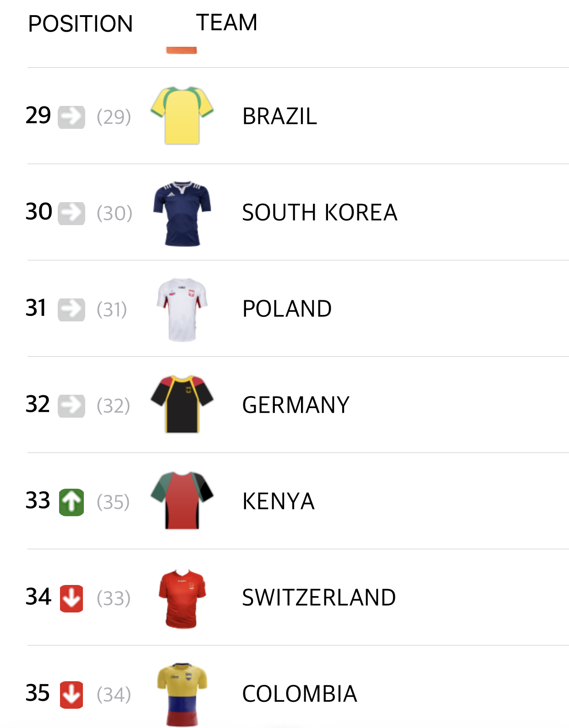
Task: Click the TEAM column header
Action: tap(227, 22)
